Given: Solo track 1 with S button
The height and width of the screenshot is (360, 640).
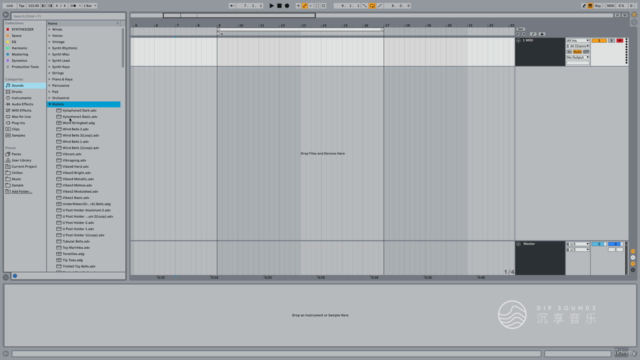Looking at the screenshot, I should [611, 40].
